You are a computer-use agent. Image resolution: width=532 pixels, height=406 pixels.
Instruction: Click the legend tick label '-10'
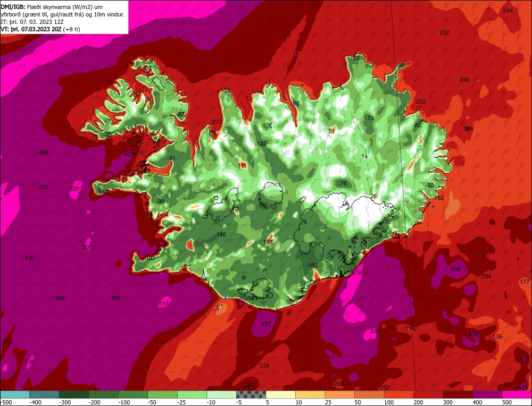click(211, 402)
